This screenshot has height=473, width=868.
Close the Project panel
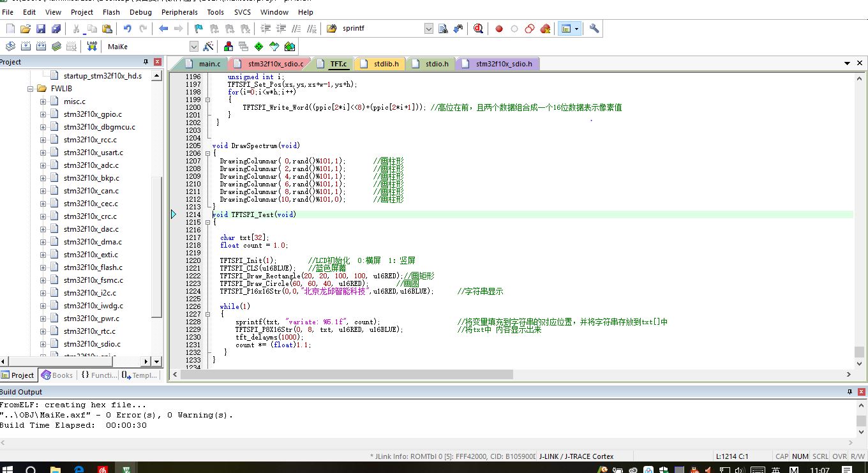158,62
